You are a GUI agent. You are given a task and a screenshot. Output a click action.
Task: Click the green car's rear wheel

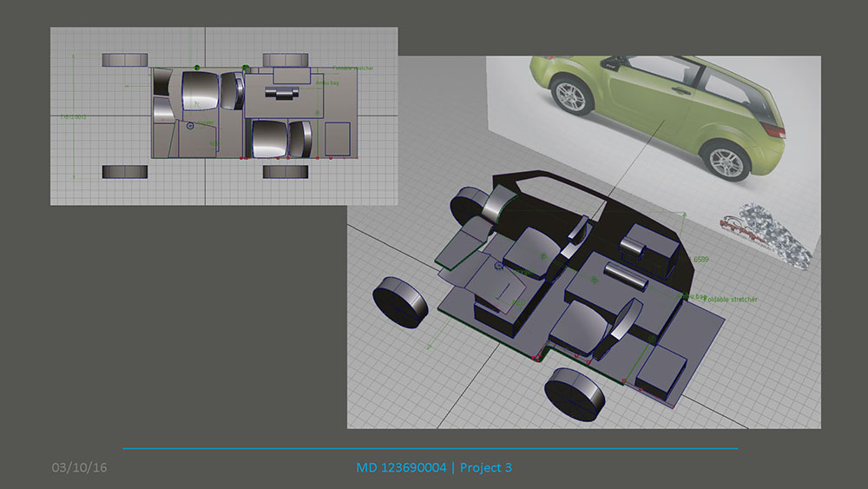[x=727, y=160]
